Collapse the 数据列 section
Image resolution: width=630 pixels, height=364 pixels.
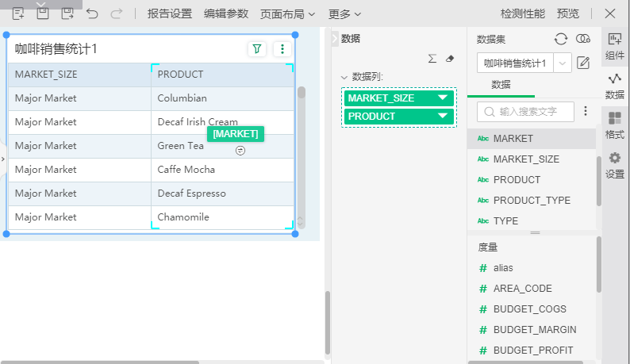(344, 77)
